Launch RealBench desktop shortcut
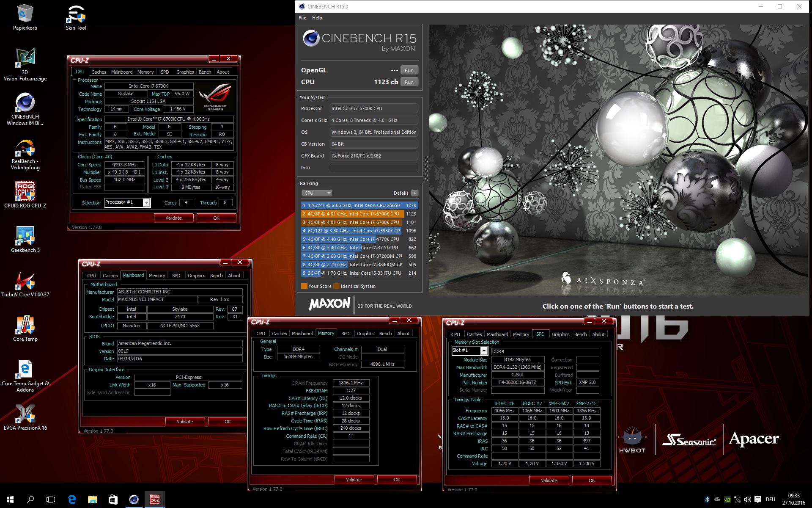 (25, 155)
